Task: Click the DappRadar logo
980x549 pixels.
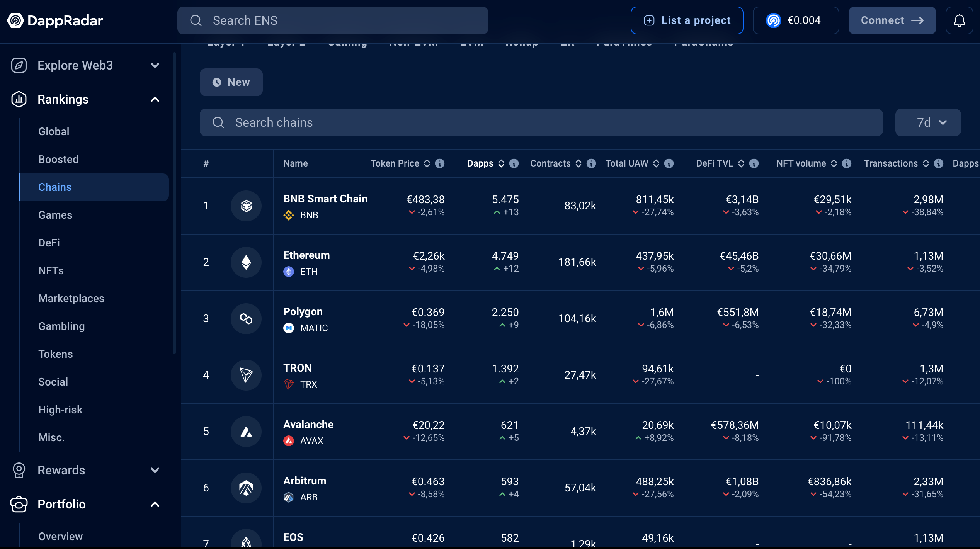Action: coord(55,20)
